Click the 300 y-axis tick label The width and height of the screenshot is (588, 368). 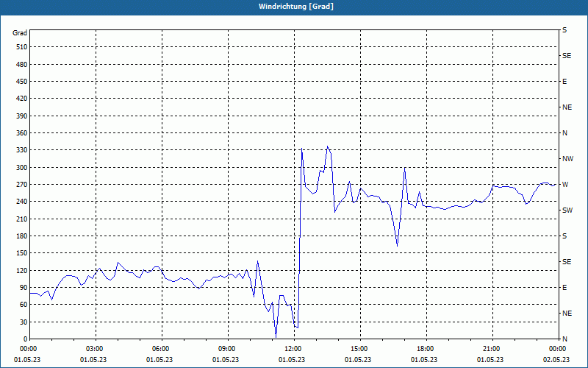(22, 168)
